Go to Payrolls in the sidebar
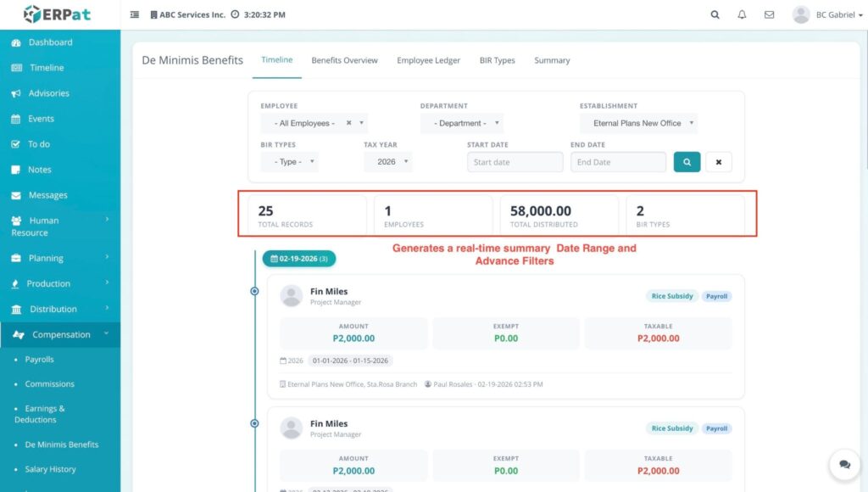868x492 pixels. (40, 360)
